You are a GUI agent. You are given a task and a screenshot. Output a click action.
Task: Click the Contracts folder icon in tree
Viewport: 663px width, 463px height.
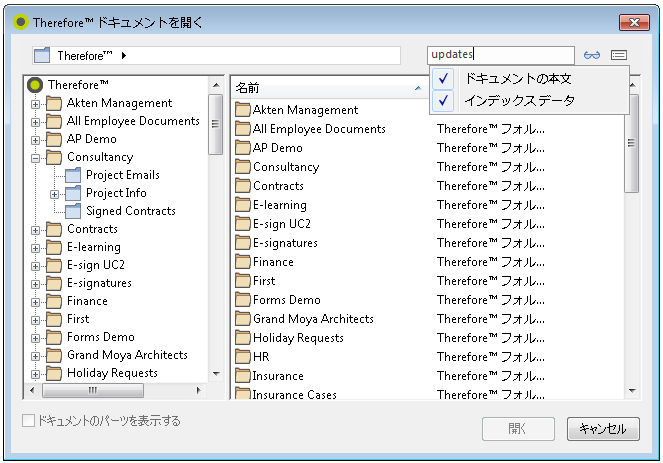point(54,229)
